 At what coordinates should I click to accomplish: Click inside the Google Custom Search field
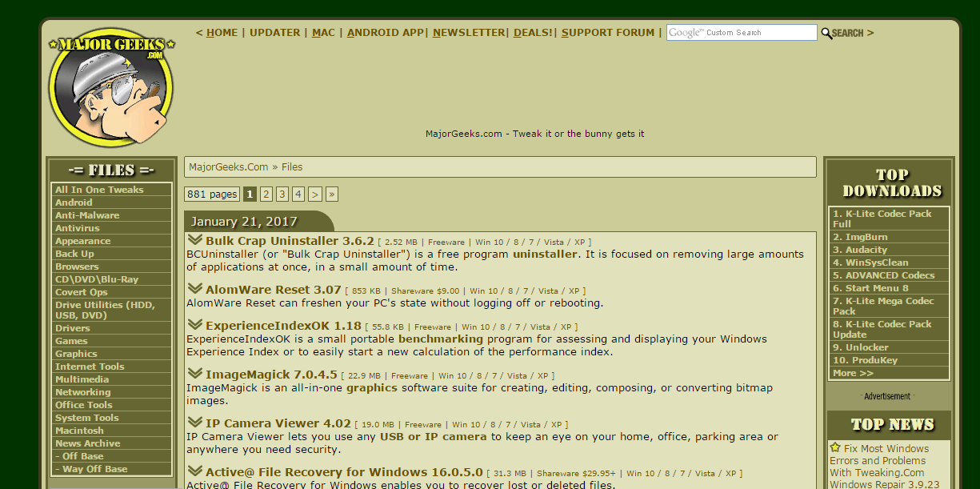pyautogui.click(x=742, y=33)
